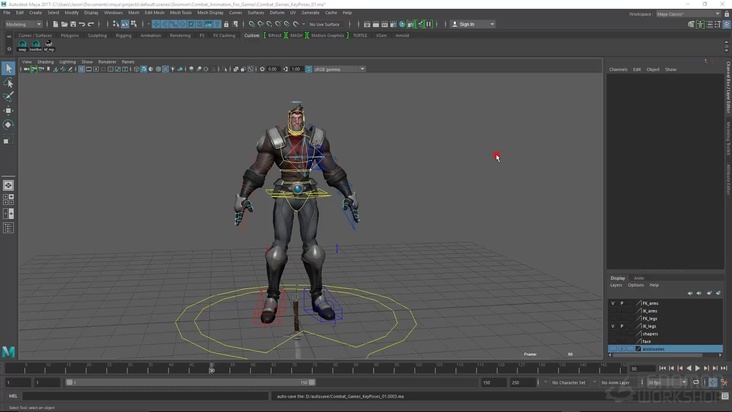Screen dimensions: 732x412
Task: Go to start of playback range
Action: (662, 369)
